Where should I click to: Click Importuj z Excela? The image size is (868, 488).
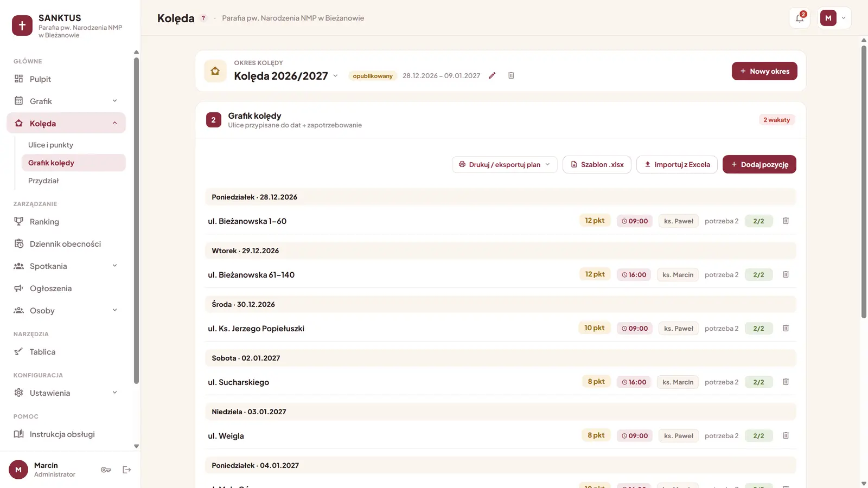(x=677, y=164)
